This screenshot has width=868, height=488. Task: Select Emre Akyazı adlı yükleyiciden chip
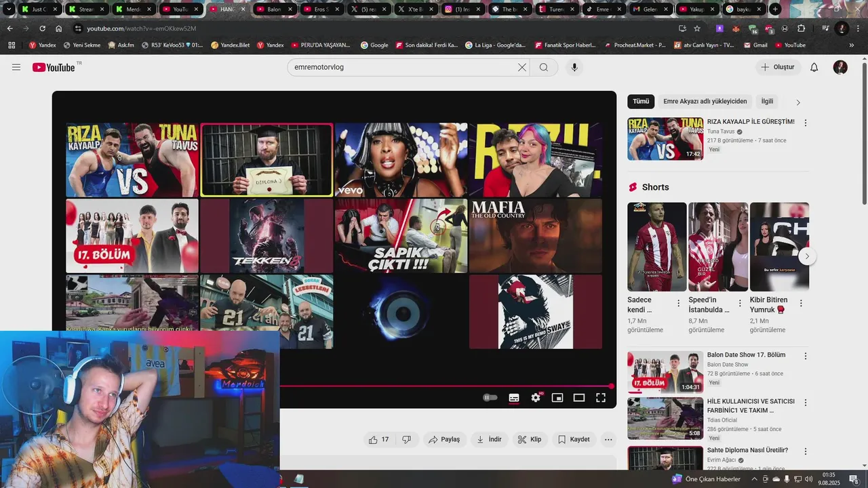point(705,102)
